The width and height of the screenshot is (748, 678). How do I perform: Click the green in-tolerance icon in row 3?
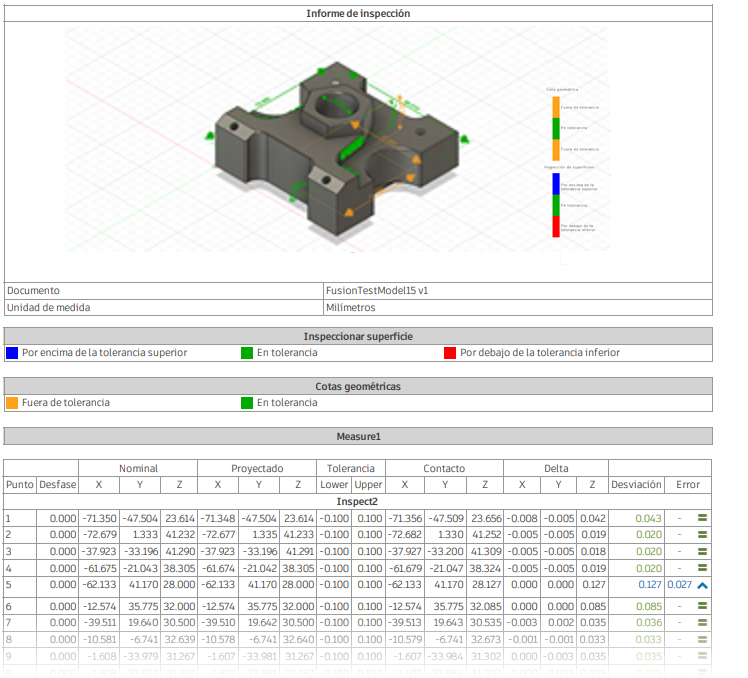coord(702,551)
